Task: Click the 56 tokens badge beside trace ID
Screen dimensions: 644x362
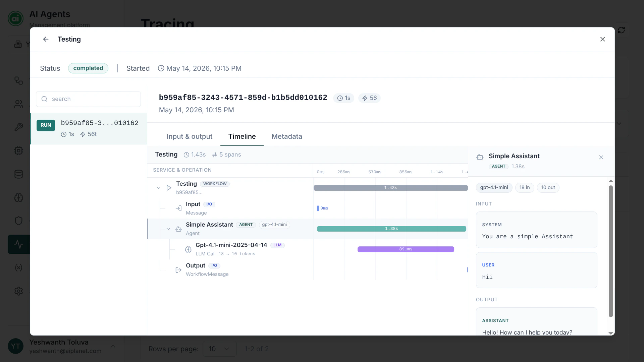Action: pos(369,98)
